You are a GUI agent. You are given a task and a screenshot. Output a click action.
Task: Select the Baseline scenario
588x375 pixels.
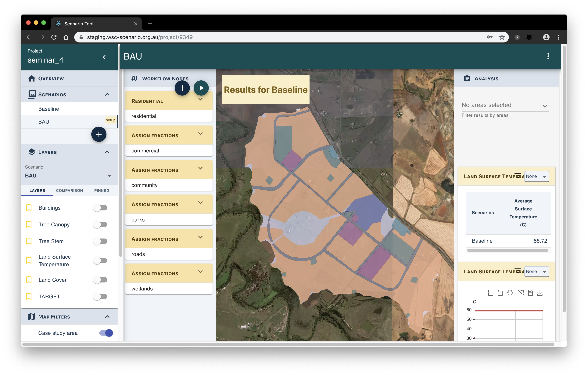pos(70,109)
